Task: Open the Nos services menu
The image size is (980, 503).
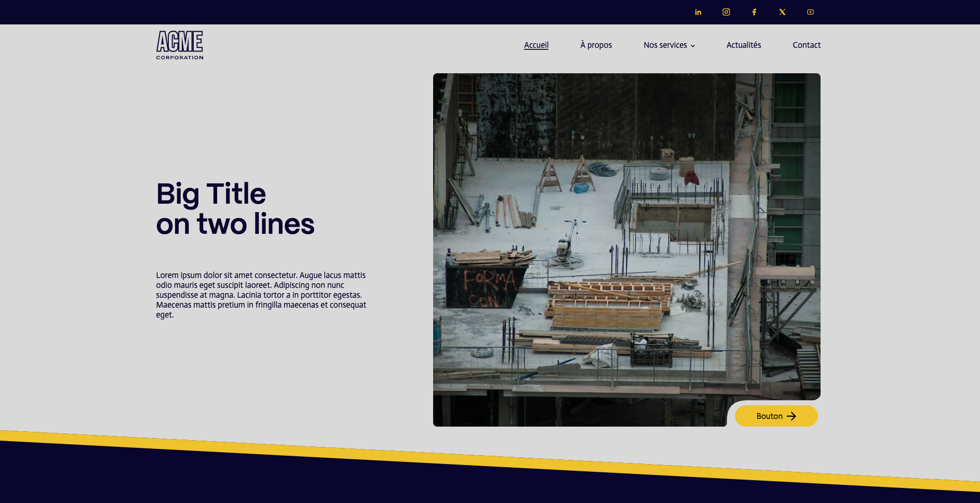Action: 665,45
